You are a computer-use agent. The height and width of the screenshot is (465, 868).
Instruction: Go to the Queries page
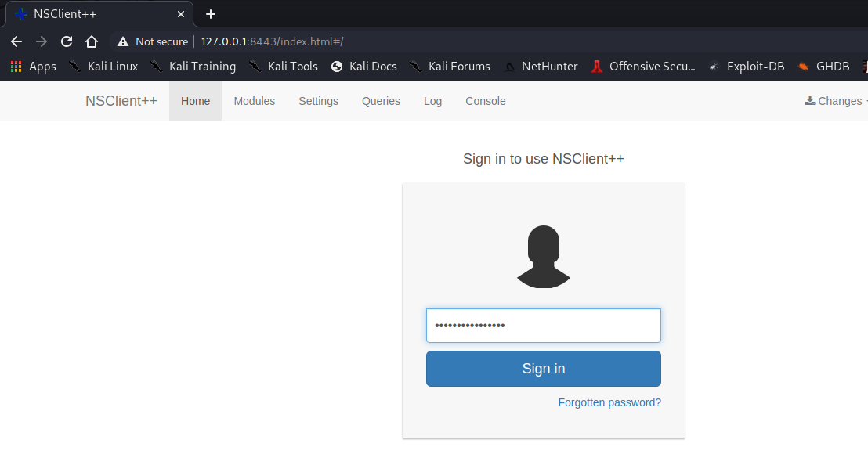tap(381, 101)
